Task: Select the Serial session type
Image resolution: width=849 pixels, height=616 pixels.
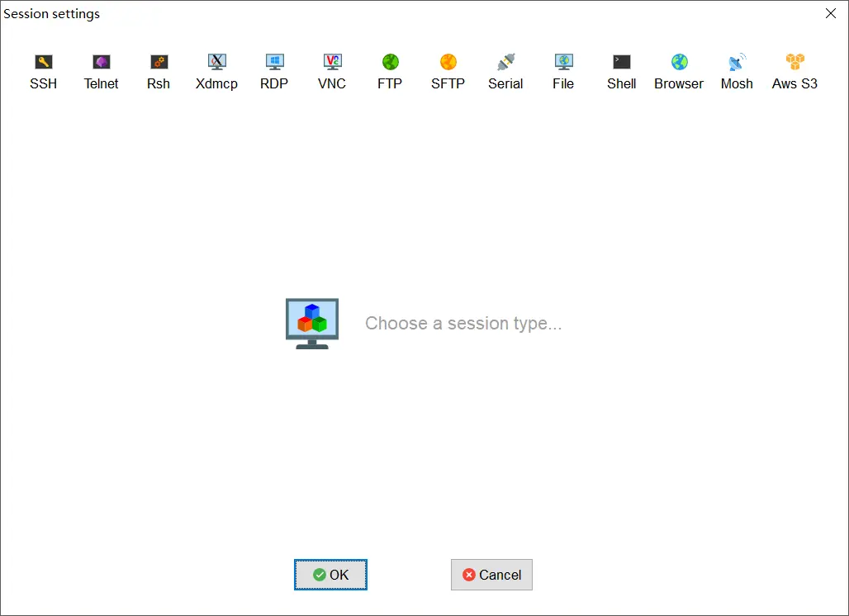Action: pos(505,72)
